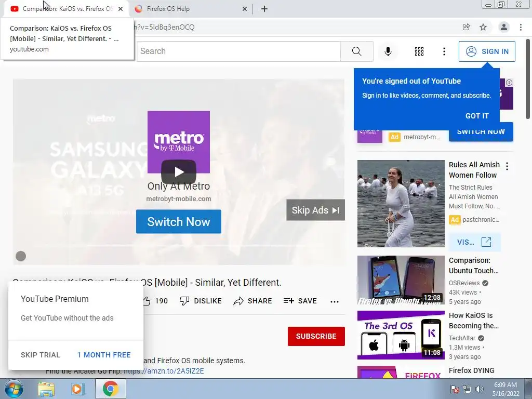Open YouTube settings three-dot menu
This screenshot has height=399, width=532.
pos(444,51)
